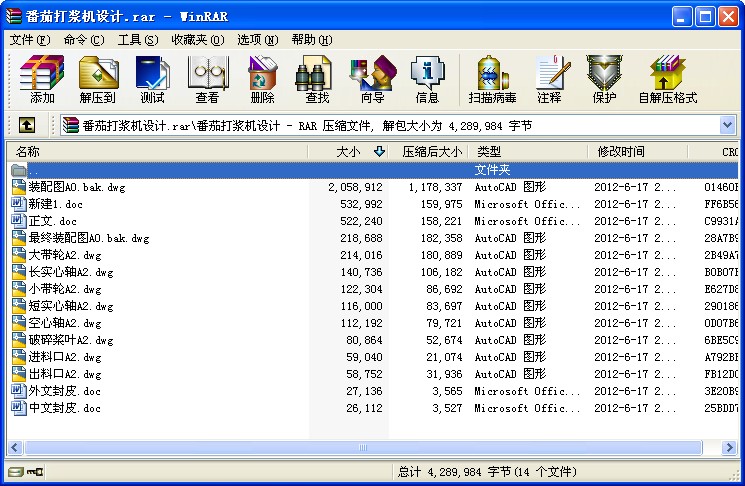This screenshot has height=486, width=745.
Task: Open the 文件(F) menu
Action: pos(30,40)
